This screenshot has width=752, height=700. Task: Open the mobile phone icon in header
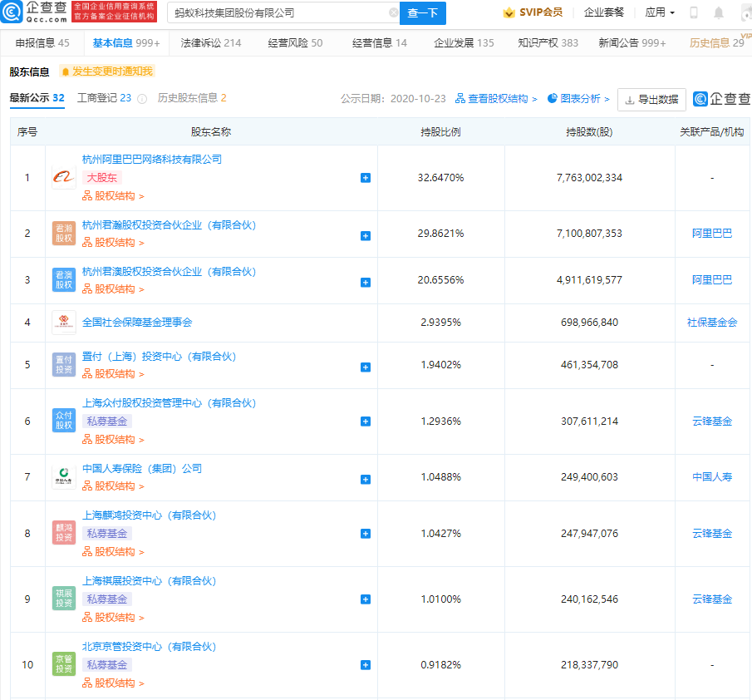tap(694, 13)
